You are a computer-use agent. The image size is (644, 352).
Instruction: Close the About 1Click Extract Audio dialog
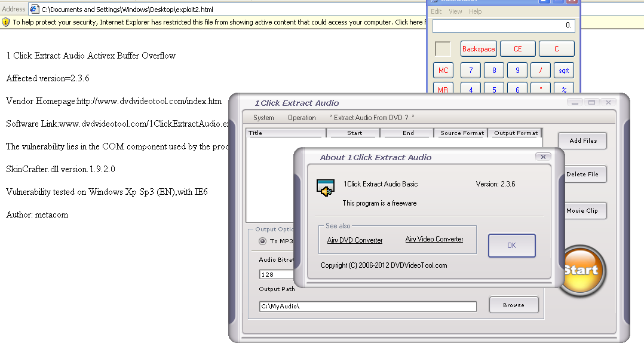tap(542, 157)
